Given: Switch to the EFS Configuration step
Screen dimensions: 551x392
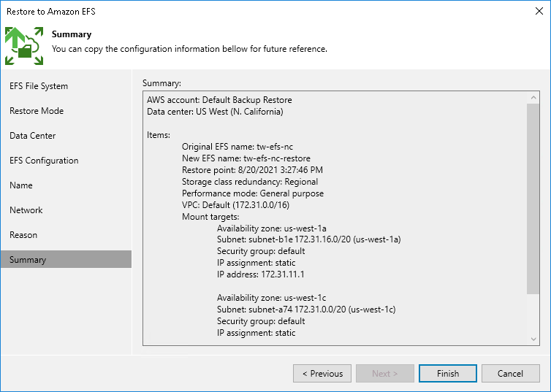Looking at the screenshot, I should 44,161.
